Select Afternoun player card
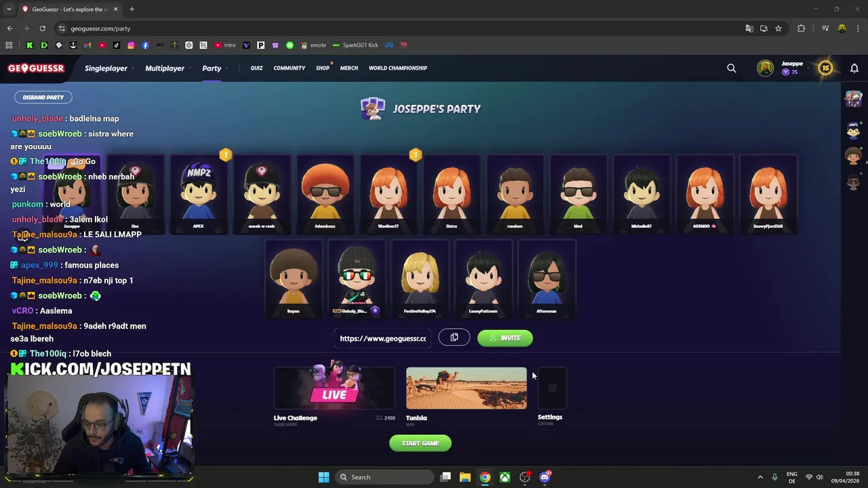Viewport: 868px width, 488px height. tap(547, 279)
